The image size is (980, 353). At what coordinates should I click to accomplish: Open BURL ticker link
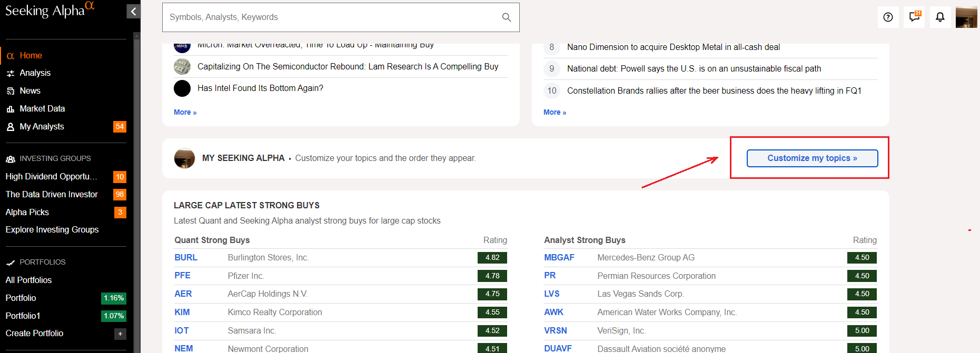pos(186,258)
